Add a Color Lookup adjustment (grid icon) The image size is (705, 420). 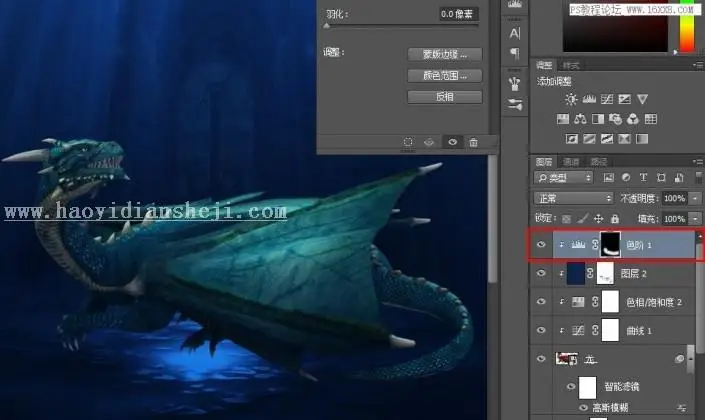651,119
